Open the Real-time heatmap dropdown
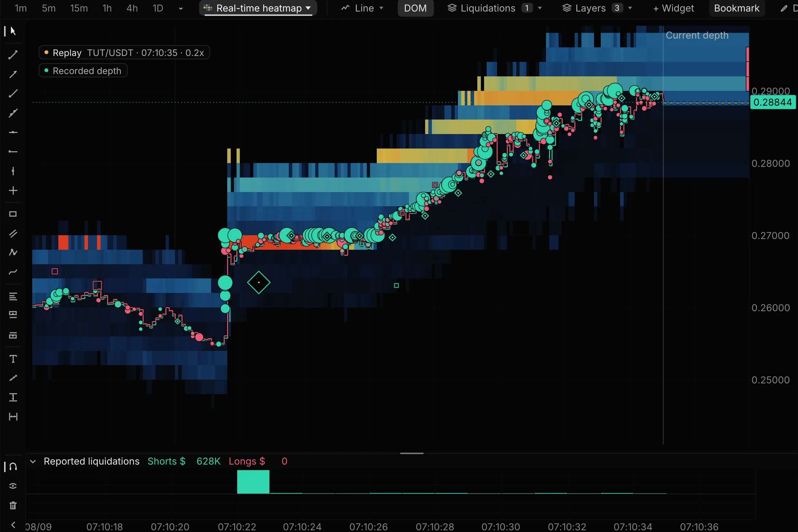Screen dimensions: 798x532 tap(258, 8)
